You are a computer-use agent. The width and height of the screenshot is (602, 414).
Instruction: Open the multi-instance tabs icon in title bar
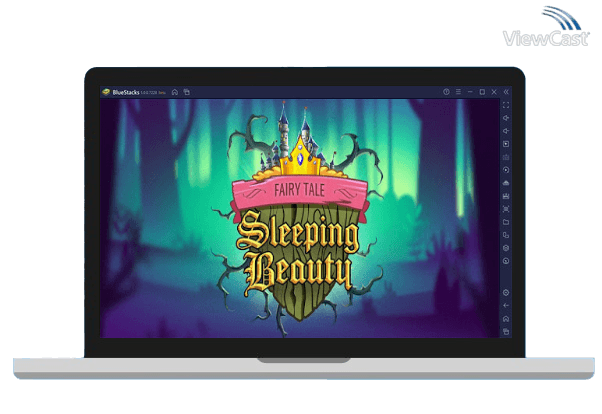click(x=187, y=92)
